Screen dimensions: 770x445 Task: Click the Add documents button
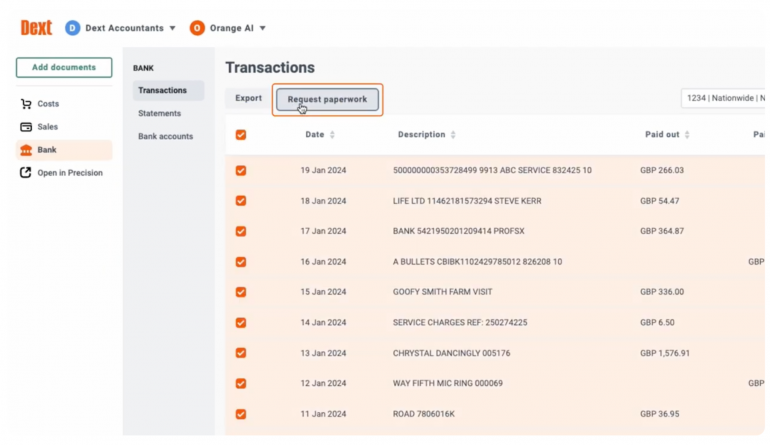pyautogui.click(x=64, y=67)
